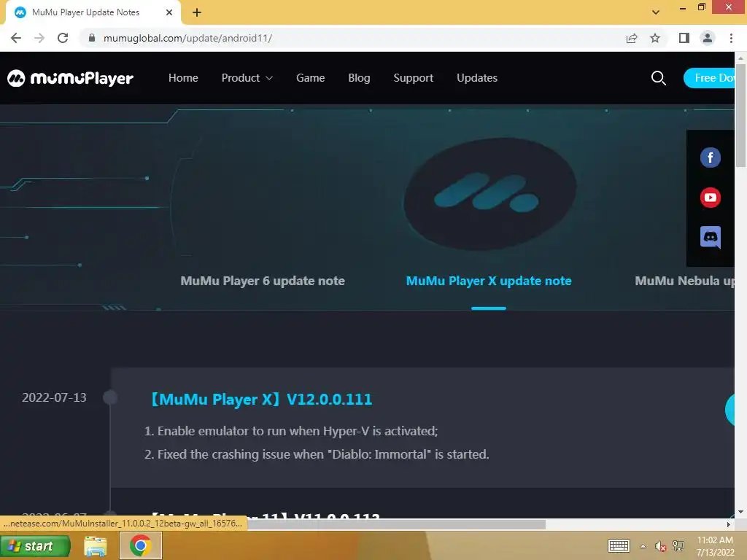Click the muted volume tray icon
This screenshot has height=560, width=747.
click(x=660, y=546)
